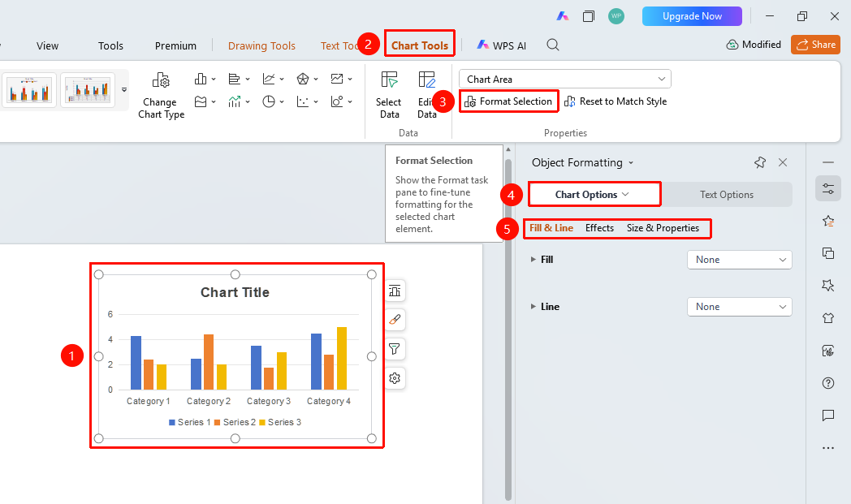The width and height of the screenshot is (851, 504).
Task: Click Reset to Match Style
Action: pos(616,101)
